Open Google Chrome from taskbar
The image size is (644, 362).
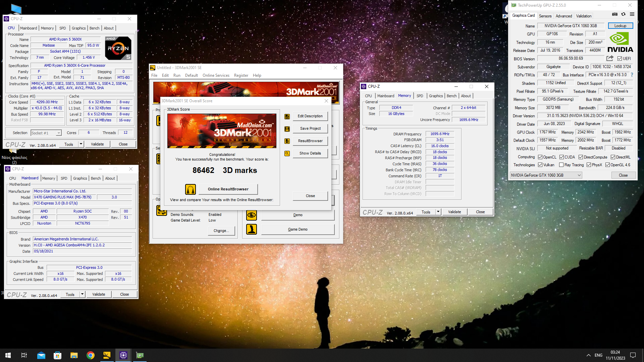[x=91, y=355]
